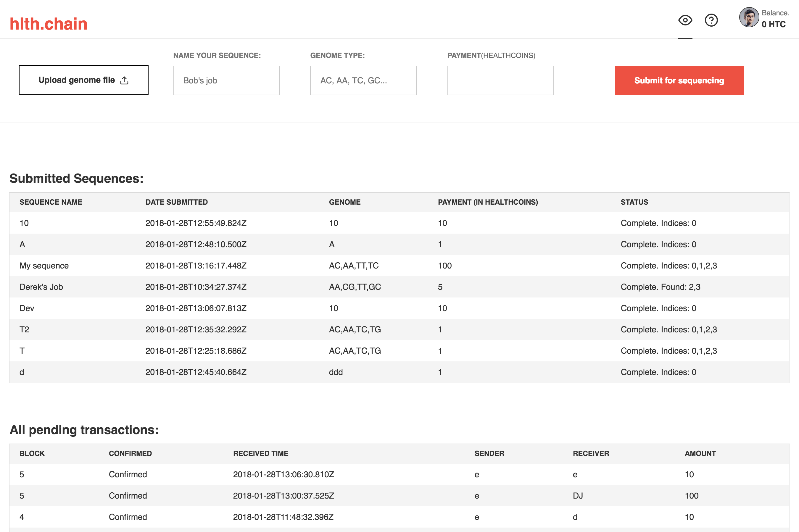Click the user profile avatar
Image resolution: width=799 pixels, height=532 pixels.
[x=749, y=17]
